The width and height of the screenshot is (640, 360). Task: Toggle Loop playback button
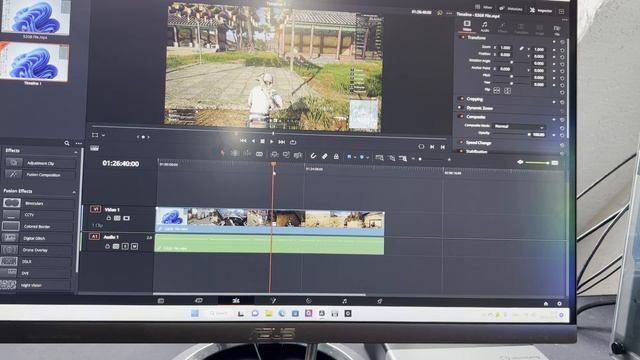[293, 142]
